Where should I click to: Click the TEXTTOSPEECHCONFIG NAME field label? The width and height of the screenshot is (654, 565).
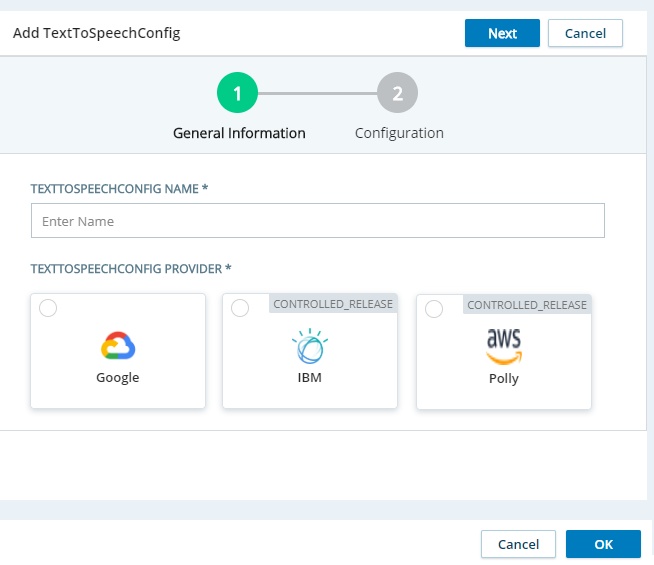coord(119,188)
